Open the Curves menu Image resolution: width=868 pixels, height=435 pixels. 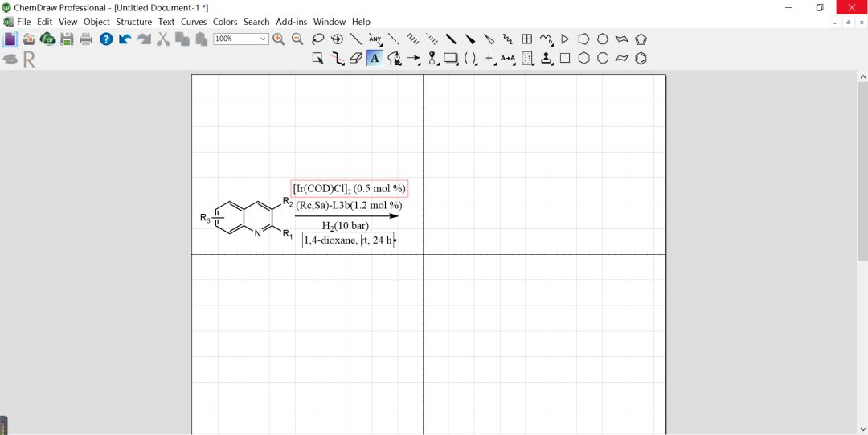click(x=194, y=22)
